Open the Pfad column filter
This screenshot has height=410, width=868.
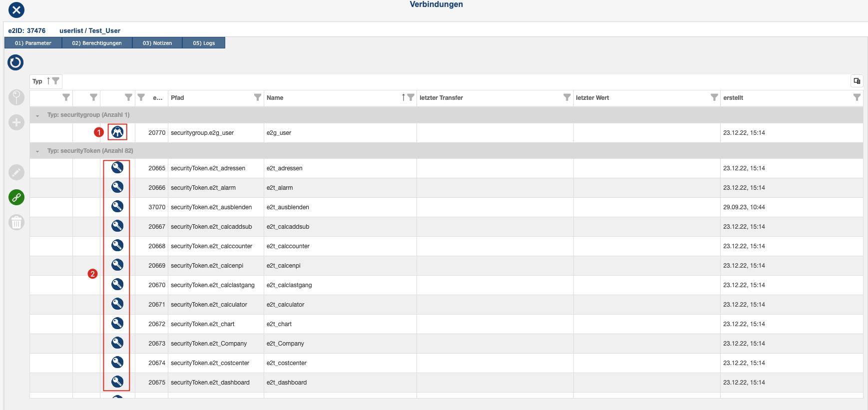coord(258,97)
